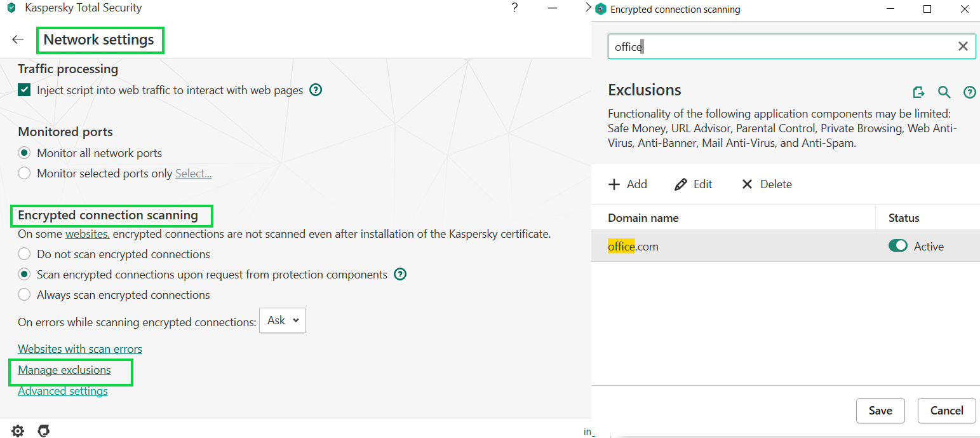Sort by Domain name column header
The height and width of the screenshot is (438, 980).
tap(643, 218)
